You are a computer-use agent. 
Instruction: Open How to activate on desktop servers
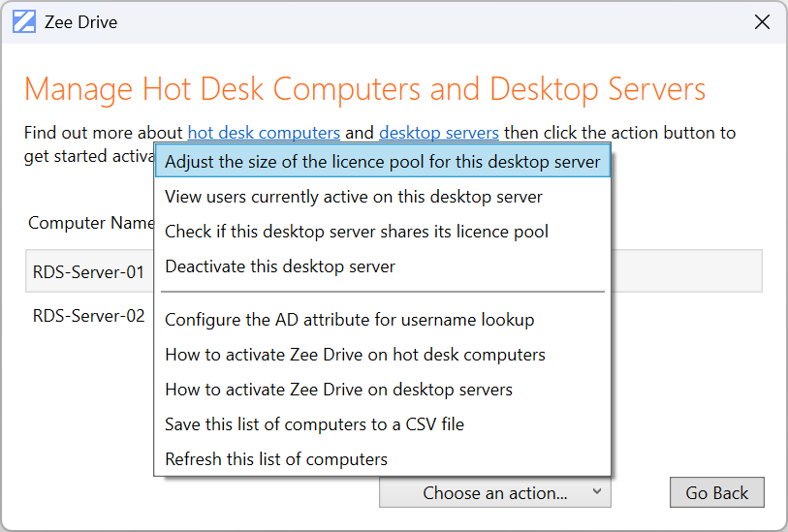click(338, 390)
